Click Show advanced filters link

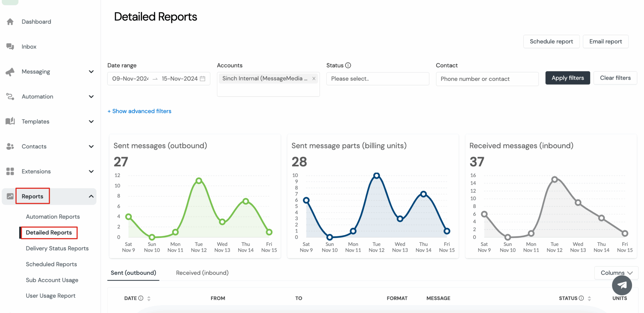140,111
